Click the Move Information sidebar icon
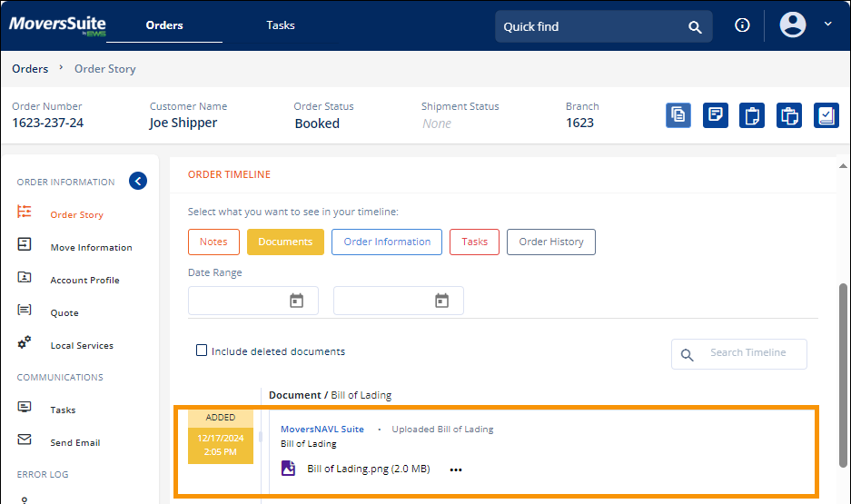 [x=24, y=244]
